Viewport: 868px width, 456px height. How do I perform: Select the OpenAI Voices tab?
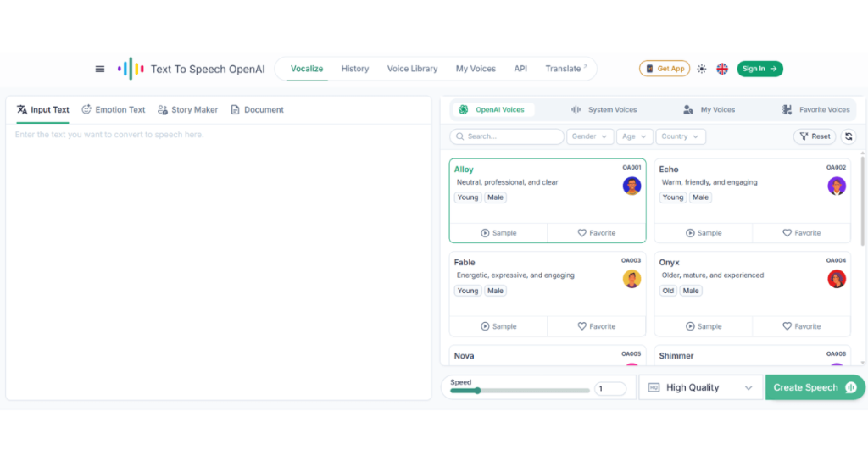pos(494,109)
